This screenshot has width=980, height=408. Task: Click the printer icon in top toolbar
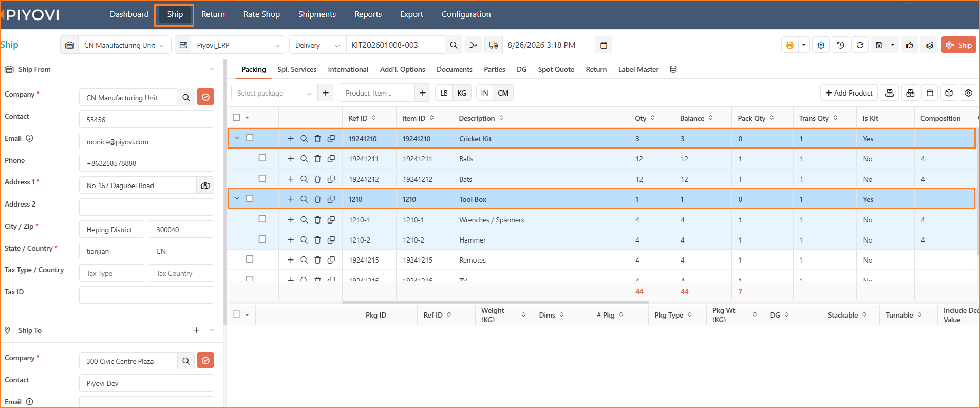pos(789,45)
